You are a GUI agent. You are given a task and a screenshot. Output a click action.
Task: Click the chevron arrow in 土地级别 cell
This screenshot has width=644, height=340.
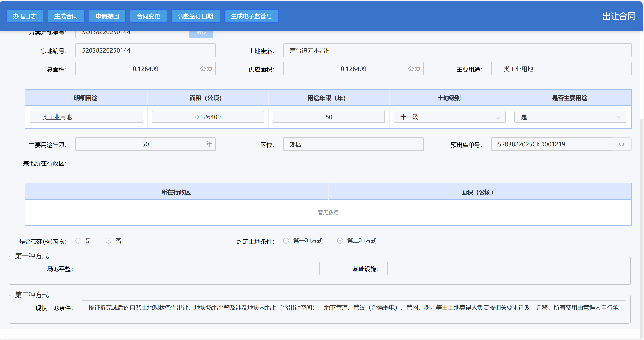(x=498, y=118)
